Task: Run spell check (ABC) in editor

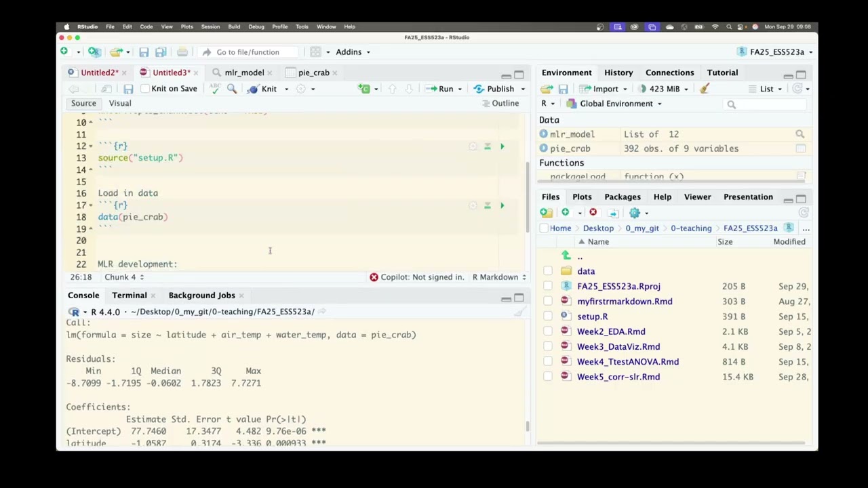Action: click(x=215, y=89)
